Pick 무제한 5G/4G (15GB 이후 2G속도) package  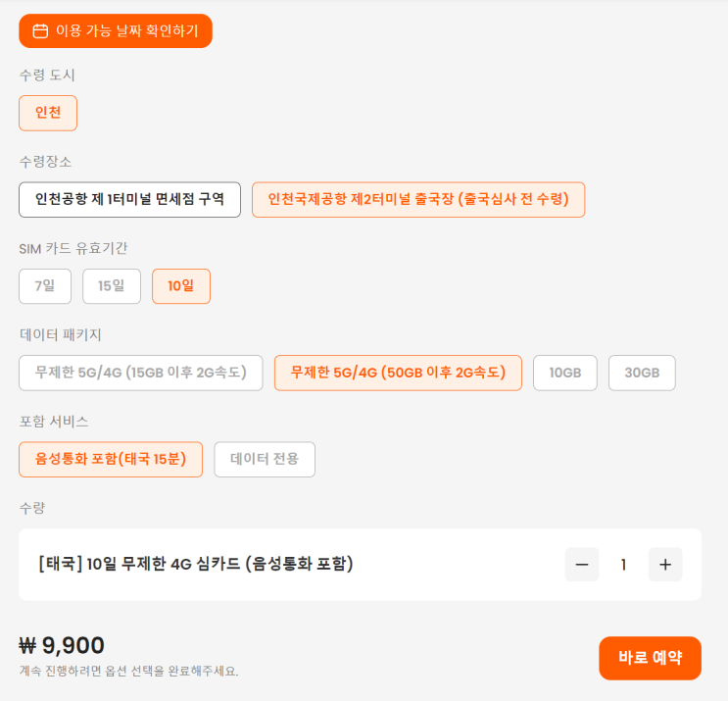click(x=141, y=373)
